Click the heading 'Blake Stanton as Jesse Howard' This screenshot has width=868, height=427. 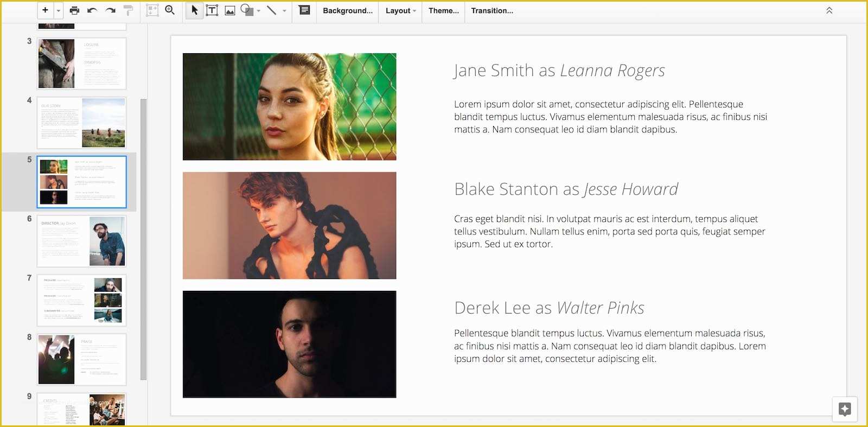click(566, 189)
